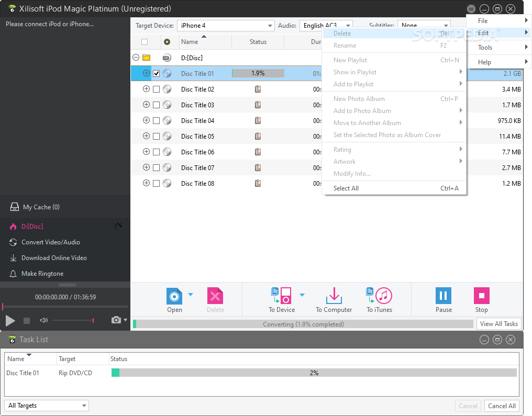The image size is (532, 416).
Task: Pause the conversion
Action: click(444, 296)
